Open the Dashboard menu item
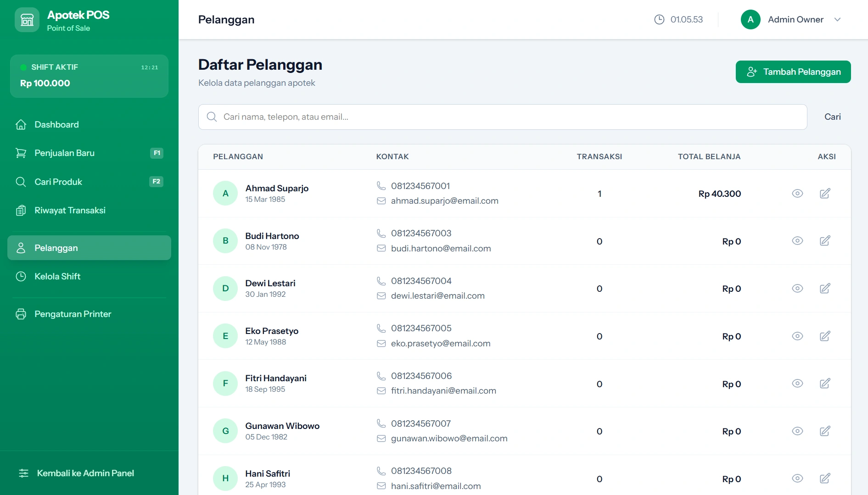The width and height of the screenshot is (868, 495). (89, 125)
